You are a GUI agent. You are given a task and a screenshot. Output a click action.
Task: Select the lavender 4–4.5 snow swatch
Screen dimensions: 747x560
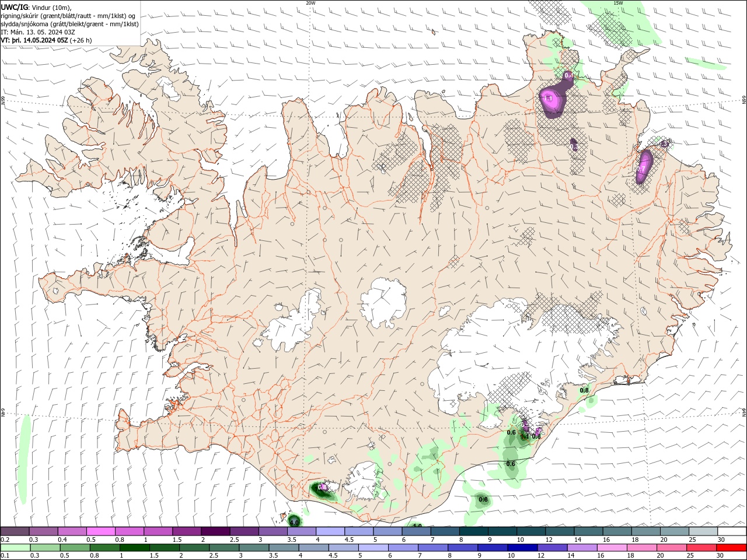[x=330, y=531]
